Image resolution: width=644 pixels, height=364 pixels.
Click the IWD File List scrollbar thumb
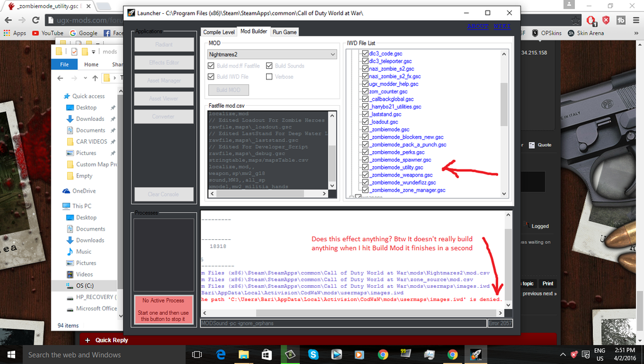coord(504,105)
